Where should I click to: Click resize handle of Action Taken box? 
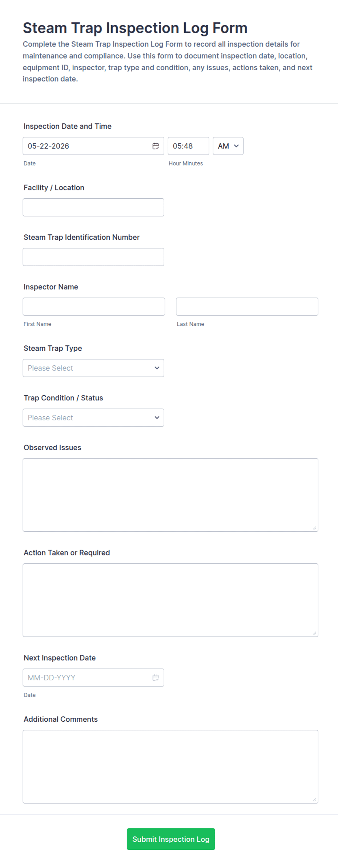[x=314, y=633]
